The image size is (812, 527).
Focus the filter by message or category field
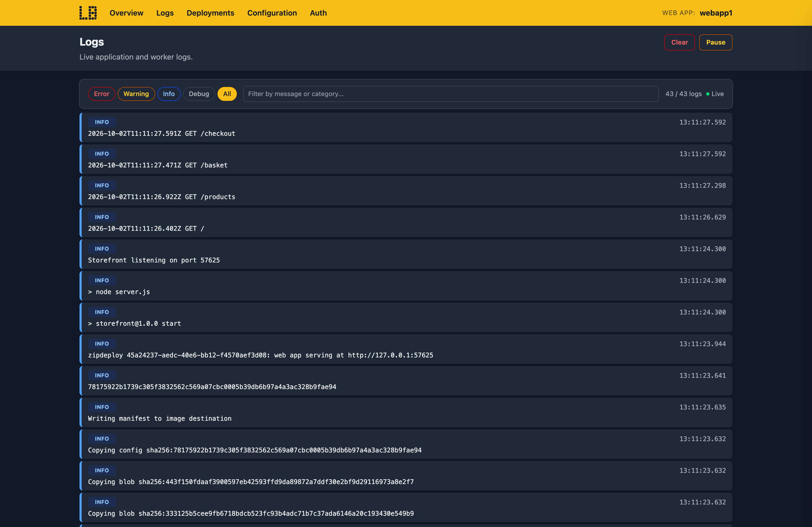tap(451, 94)
